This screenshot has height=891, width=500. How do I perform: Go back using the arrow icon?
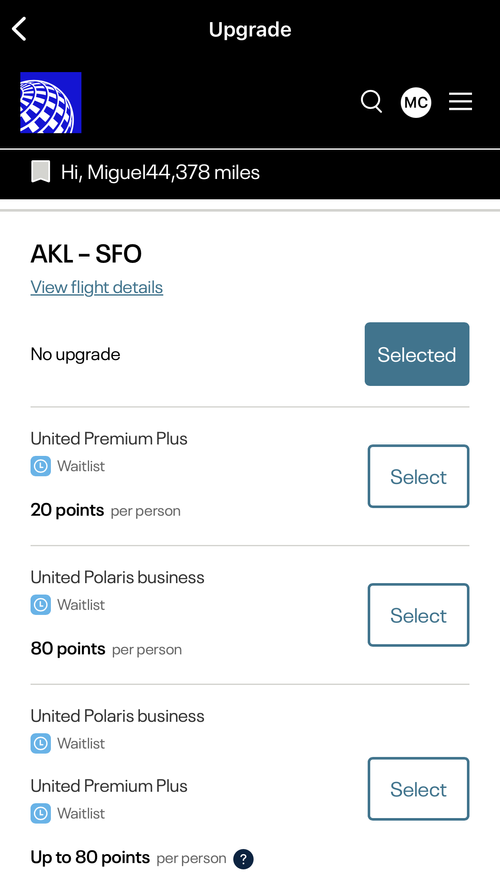(x=20, y=29)
